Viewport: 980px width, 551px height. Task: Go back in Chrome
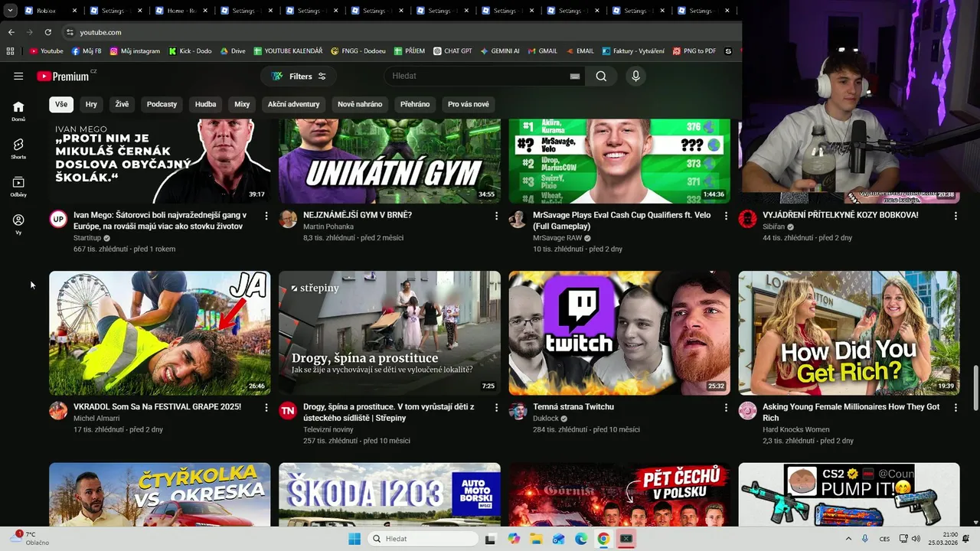point(11,32)
